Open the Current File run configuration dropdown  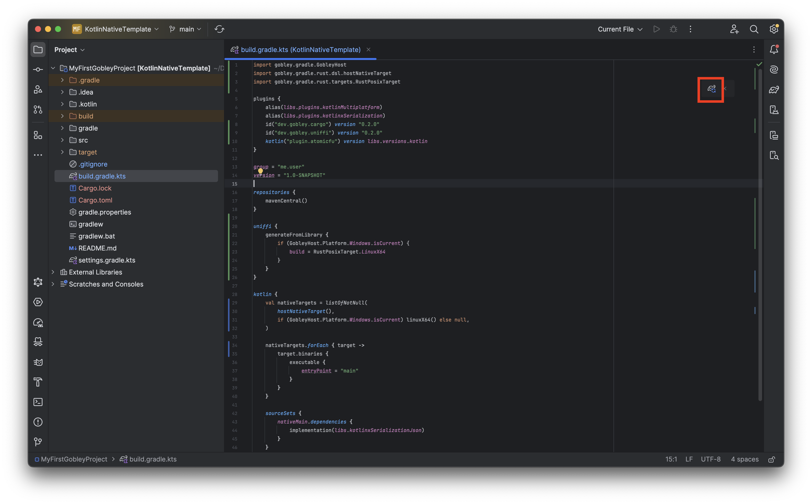point(620,29)
